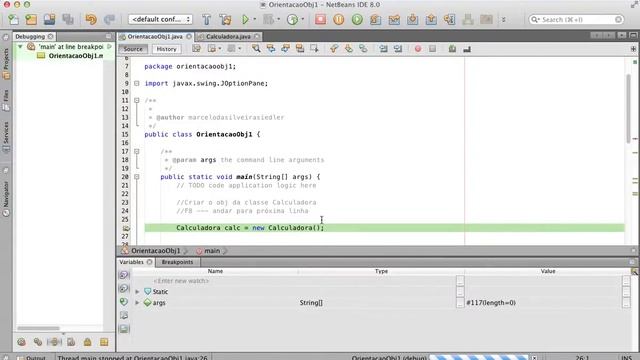This screenshot has height=360, width=640.
Task: Collapse the 'main' thread node in Debugging
Action: tap(20, 47)
